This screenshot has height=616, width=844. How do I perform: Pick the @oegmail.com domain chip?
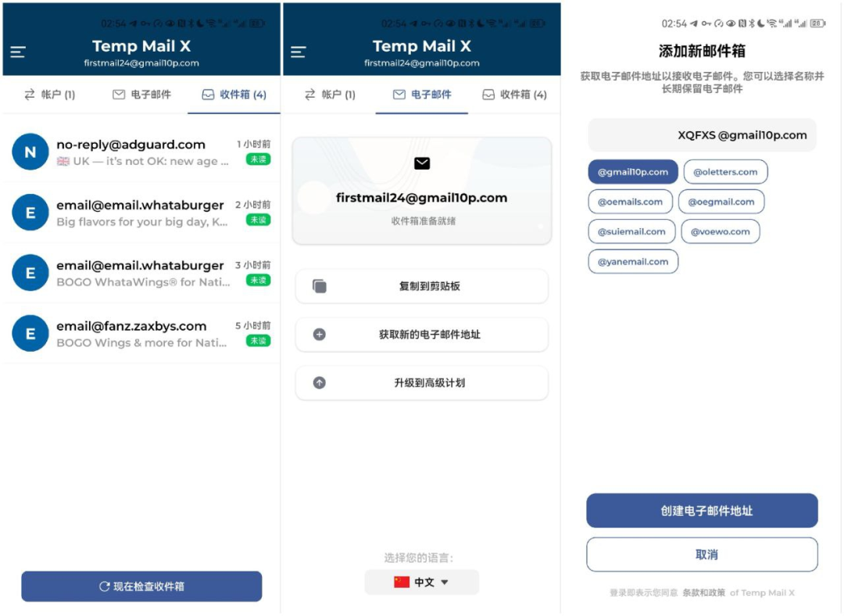[x=721, y=202]
